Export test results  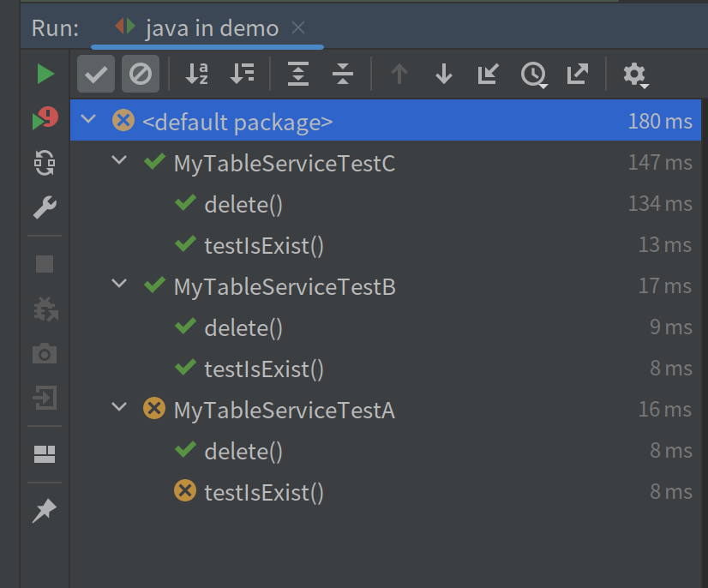tap(578, 75)
